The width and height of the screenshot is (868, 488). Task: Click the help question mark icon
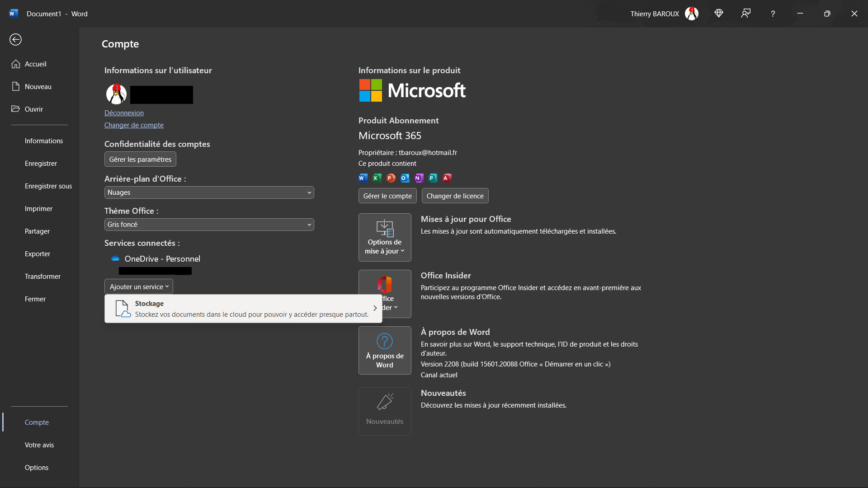click(x=773, y=14)
